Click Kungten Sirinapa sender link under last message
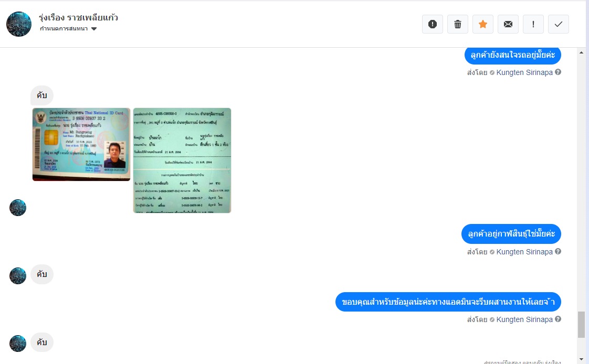The image size is (589, 364). tap(524, 319)
